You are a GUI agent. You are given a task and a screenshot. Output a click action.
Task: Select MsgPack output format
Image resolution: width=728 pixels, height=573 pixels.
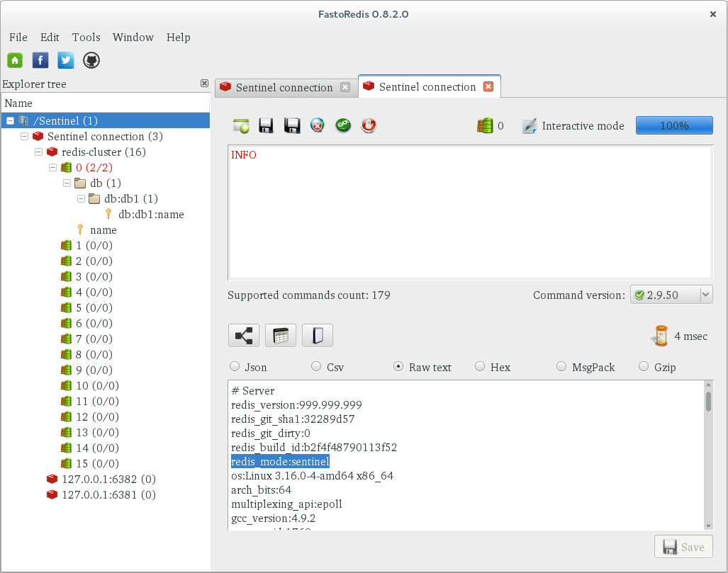(561, 366)
